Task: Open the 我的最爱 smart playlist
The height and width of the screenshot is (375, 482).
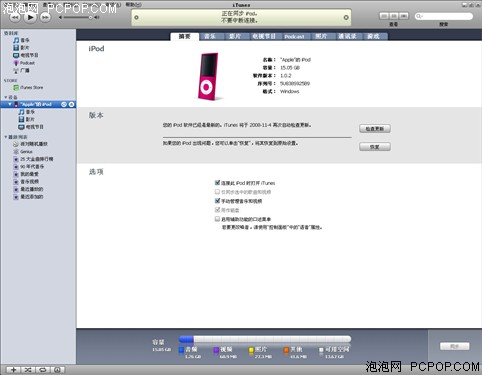Action: click(x=26, y=174)
